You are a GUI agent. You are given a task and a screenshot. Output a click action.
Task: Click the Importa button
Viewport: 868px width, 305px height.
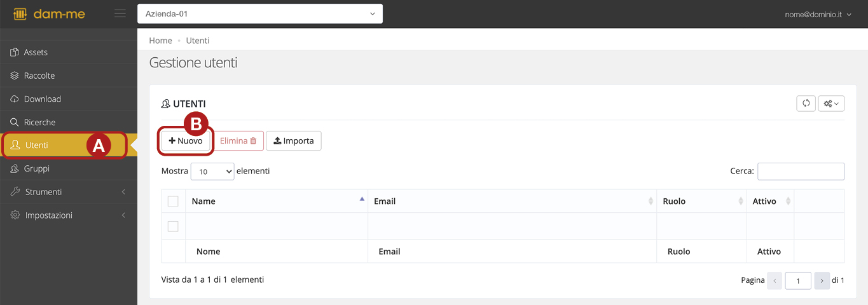[x=294, y=141]
